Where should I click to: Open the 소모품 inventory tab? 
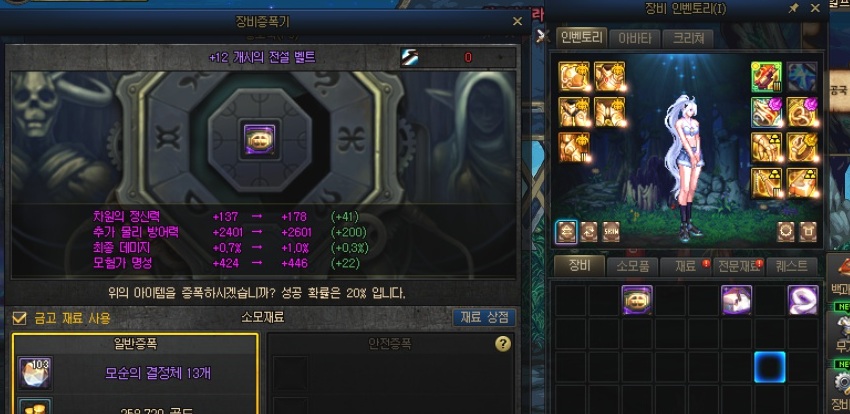tap(632, 267)
